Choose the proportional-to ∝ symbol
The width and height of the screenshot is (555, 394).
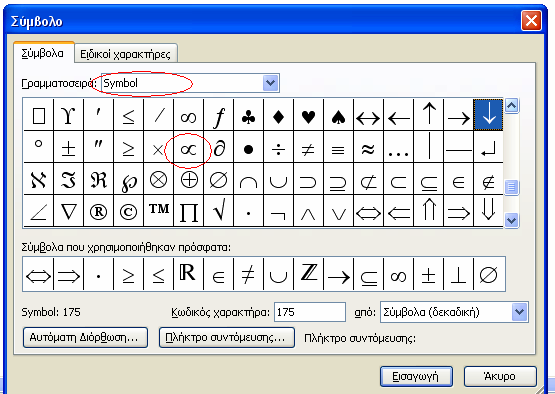(x=188, y=147)
